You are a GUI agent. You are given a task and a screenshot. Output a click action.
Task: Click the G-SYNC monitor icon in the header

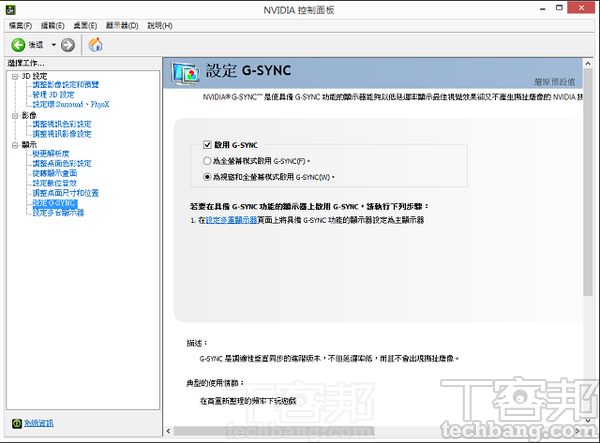185,73
